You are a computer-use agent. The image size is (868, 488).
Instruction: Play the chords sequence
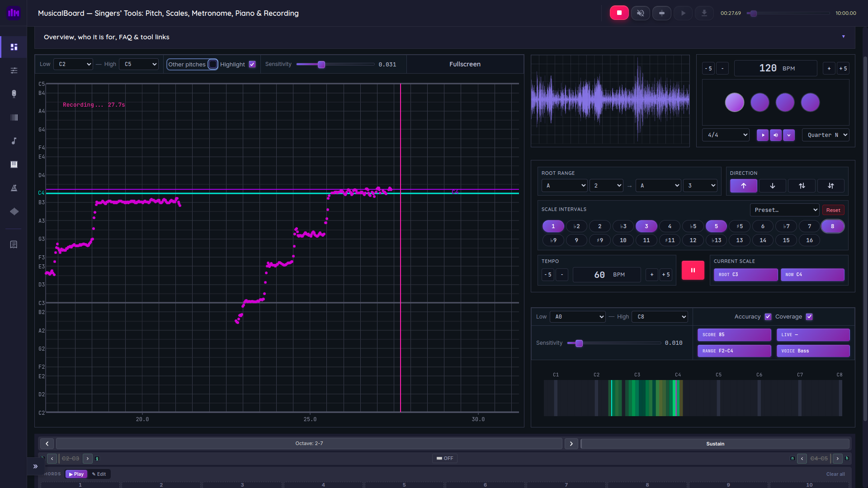coord(76,474)
